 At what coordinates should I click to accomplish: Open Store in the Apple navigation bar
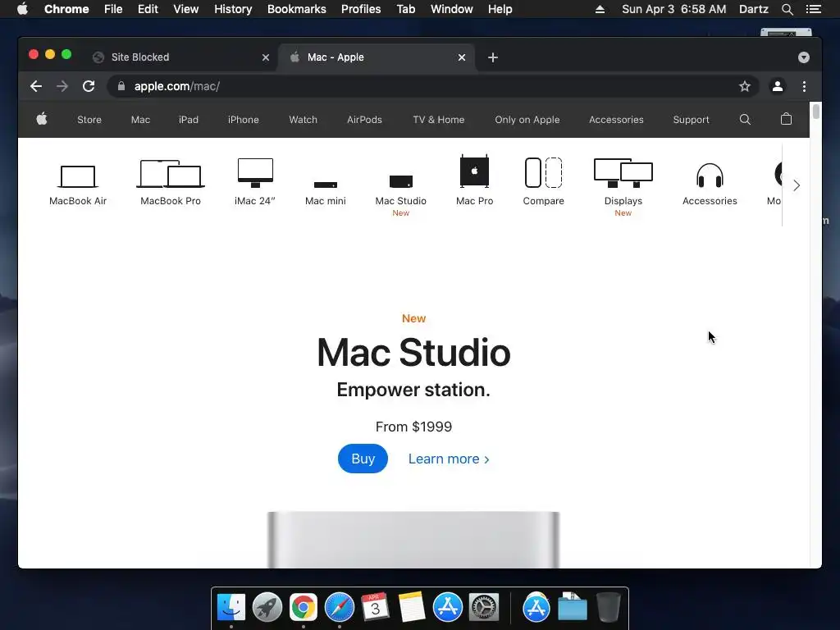(x=89, y=120)
